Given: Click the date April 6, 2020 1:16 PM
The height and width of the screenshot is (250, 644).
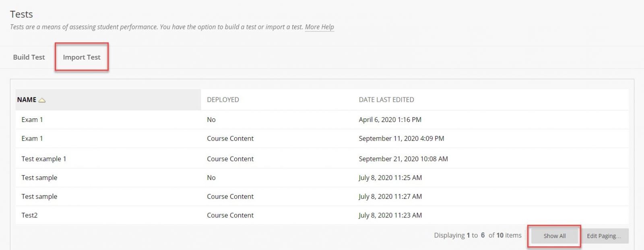Looking at the screenshot, I should pyautogui.click(x=390, y=120).
